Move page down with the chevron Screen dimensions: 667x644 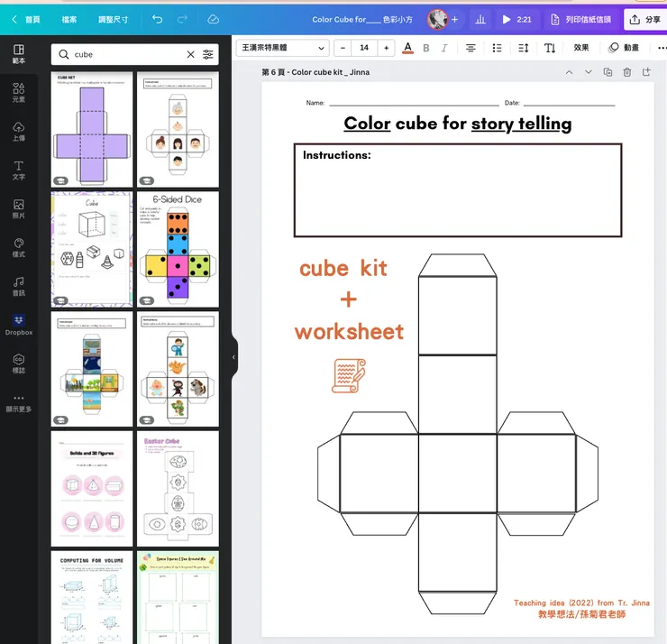[x=589, y=72]
